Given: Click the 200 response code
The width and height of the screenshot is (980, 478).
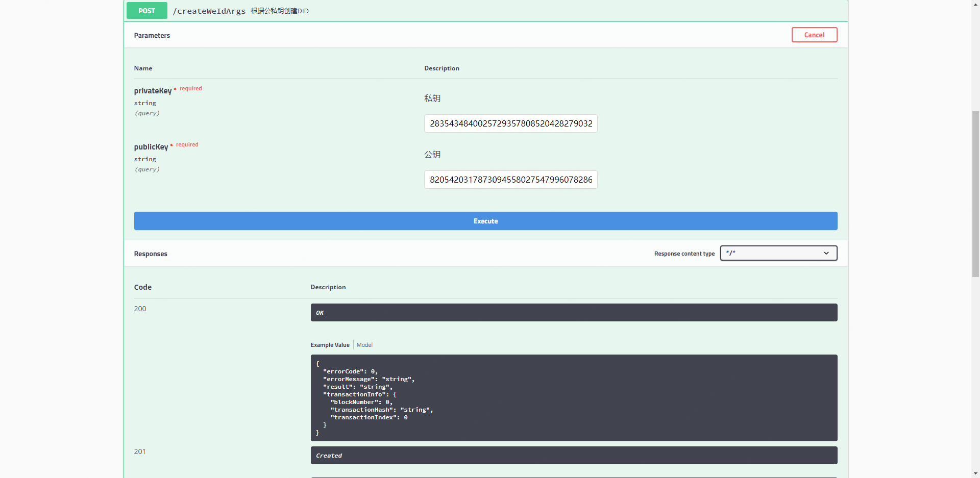Looking at the screenshot, I should tap(140, 309).
